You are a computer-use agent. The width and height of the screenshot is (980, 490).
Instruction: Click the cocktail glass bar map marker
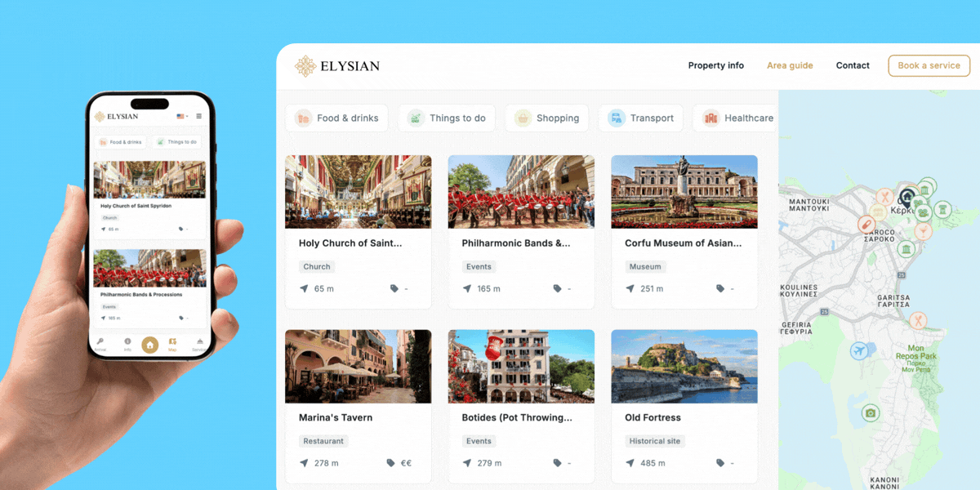[923, 231]
